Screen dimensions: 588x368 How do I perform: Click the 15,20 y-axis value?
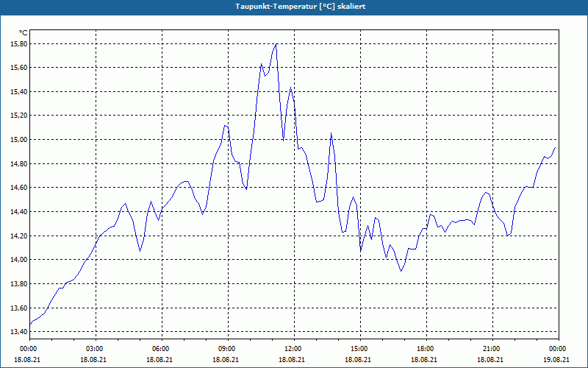[x=19, y=116]
